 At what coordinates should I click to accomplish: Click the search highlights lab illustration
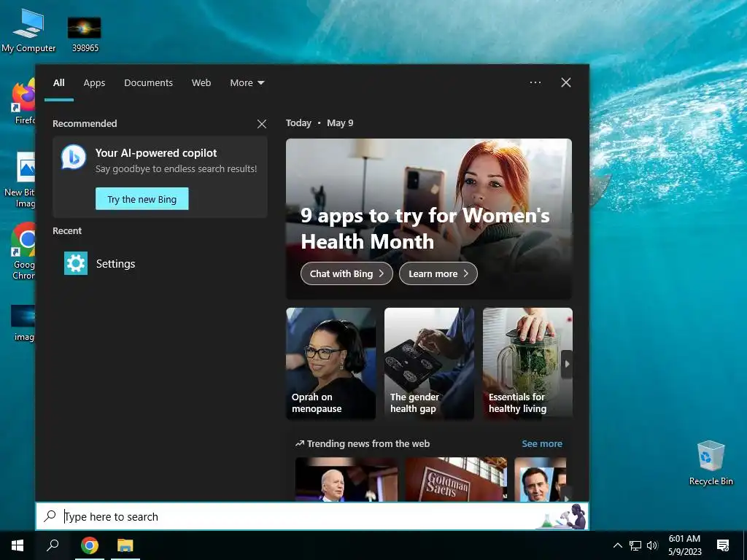click(x=563, y=516)
